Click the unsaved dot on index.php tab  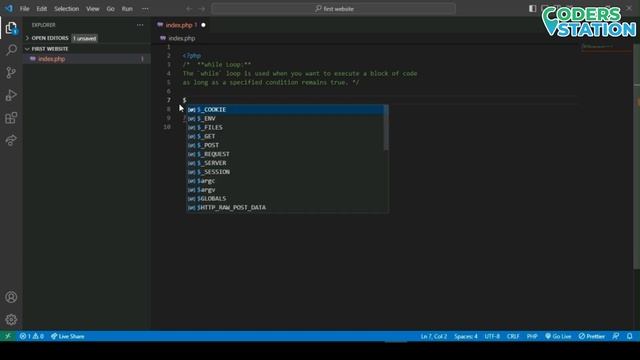point(203,25)
